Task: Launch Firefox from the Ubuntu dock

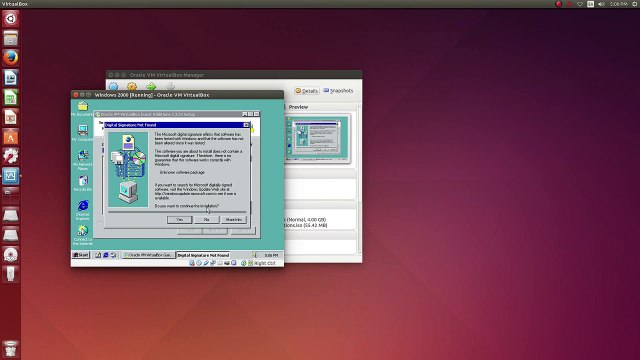Action: click(x=11, y=58)
